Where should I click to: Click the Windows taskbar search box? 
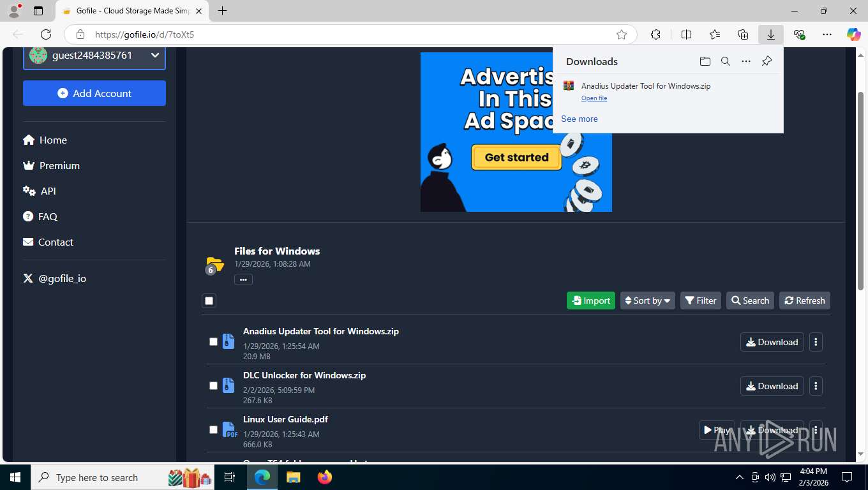[x=123, y=477]
